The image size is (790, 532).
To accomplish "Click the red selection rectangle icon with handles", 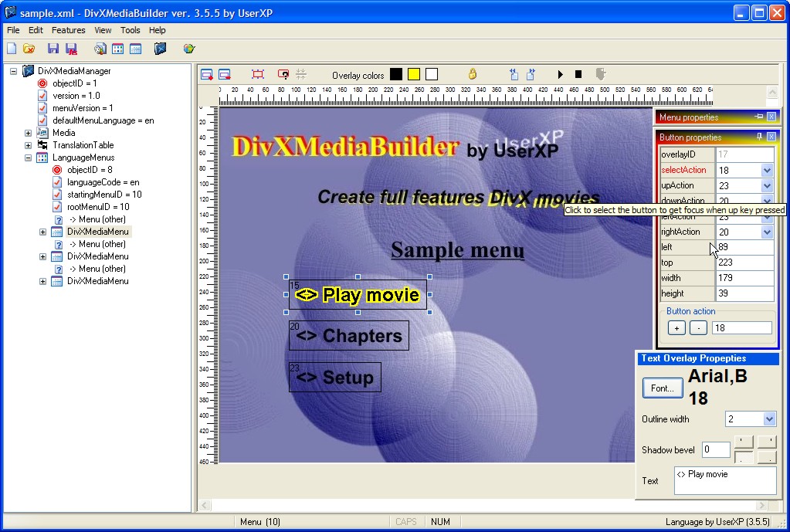I will click(257, 75).
